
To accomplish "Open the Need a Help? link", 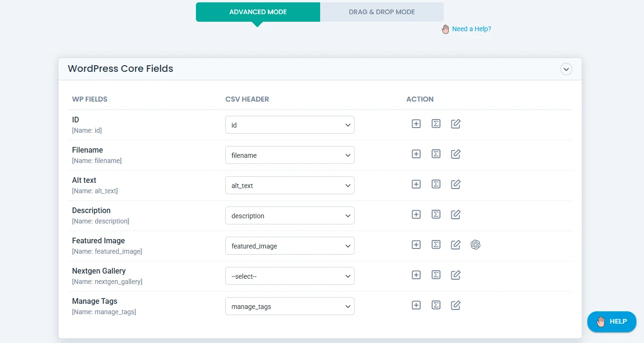I will (x=471, y=29).
